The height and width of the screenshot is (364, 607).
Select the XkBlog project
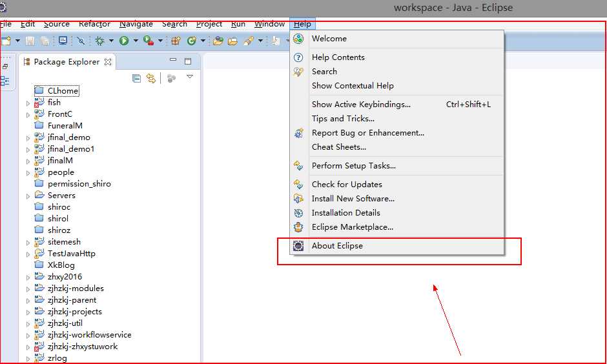(x=54, y=265)
